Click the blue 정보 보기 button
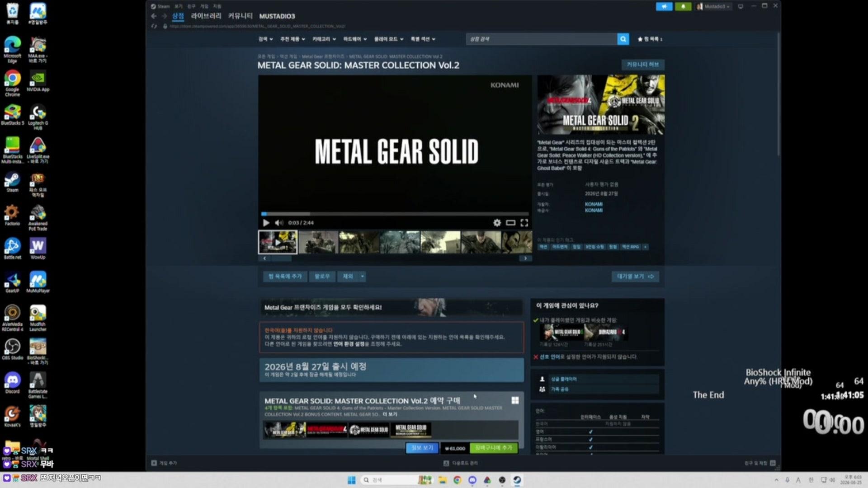 pos(422,448)
